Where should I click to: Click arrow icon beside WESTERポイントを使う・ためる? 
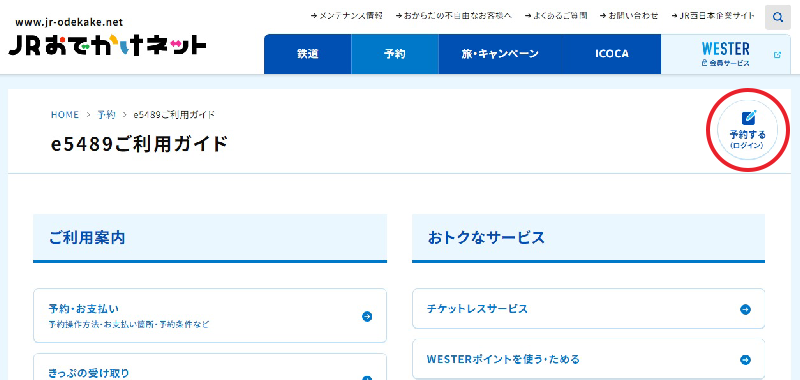(745, 360)
